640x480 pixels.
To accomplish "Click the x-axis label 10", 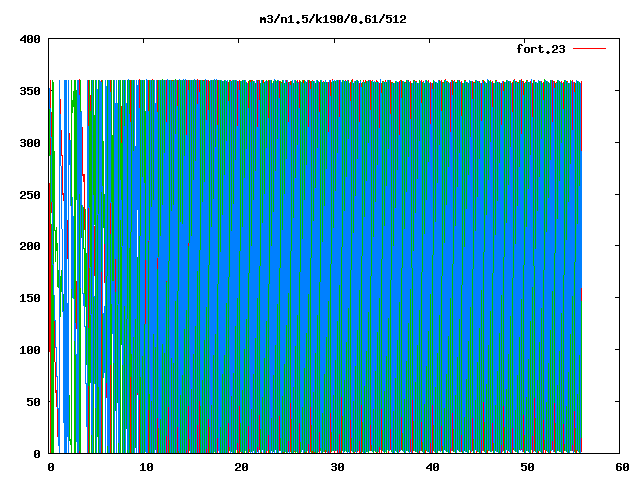I will (x=146, y=467).
